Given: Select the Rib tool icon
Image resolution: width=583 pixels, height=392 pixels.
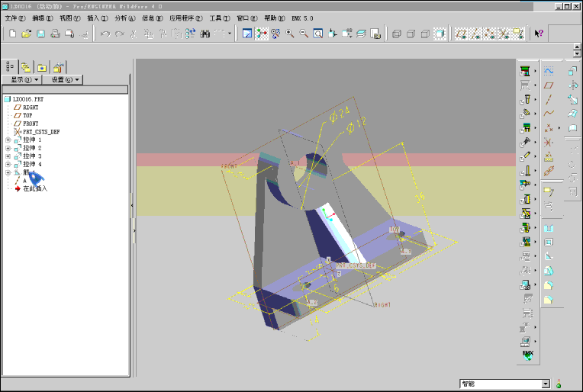Looking at the screenshot, I should [549, 256].
